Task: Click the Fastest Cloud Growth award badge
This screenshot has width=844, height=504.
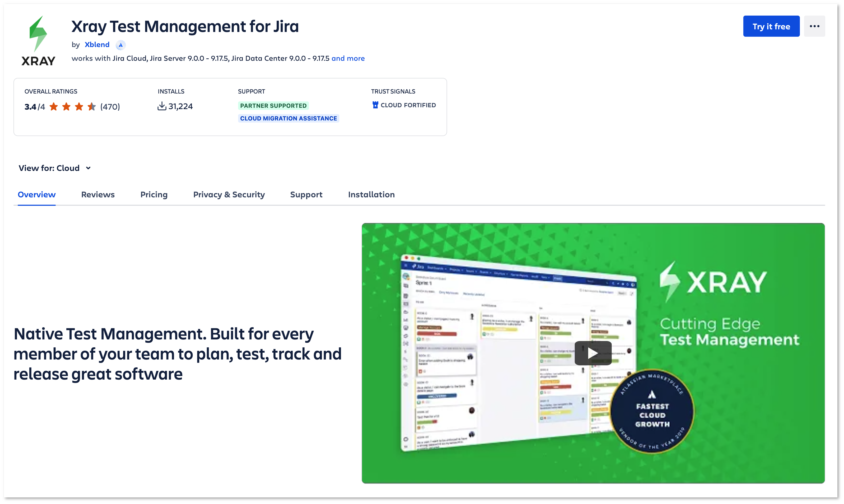Action: coord(652,411)
